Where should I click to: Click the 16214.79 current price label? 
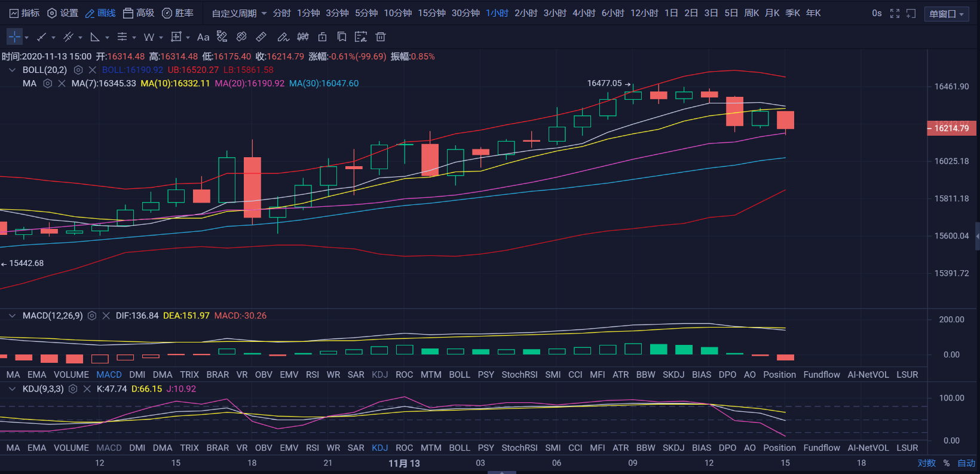point(951,129)
